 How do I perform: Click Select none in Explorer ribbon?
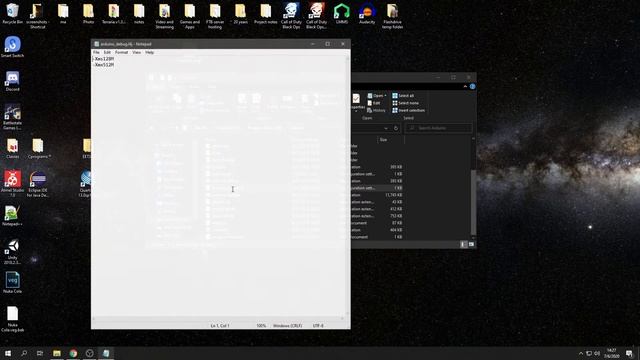pos(405,103)
